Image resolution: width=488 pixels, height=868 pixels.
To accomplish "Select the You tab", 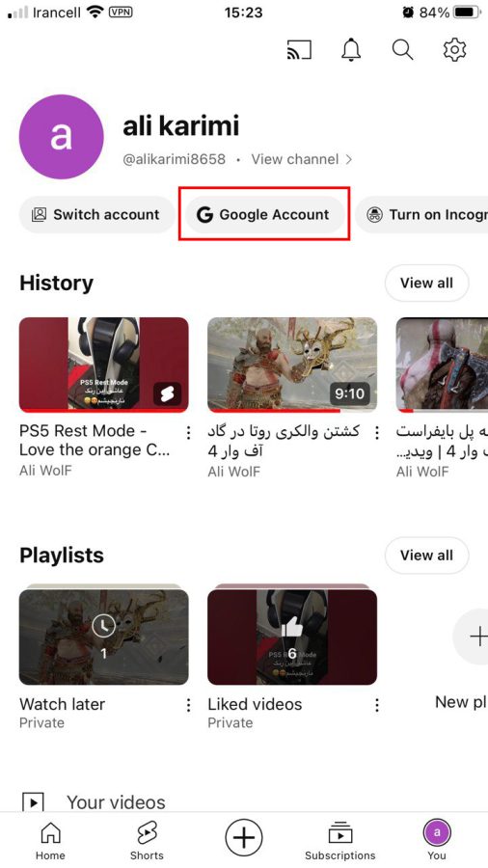I will (437, 840).
